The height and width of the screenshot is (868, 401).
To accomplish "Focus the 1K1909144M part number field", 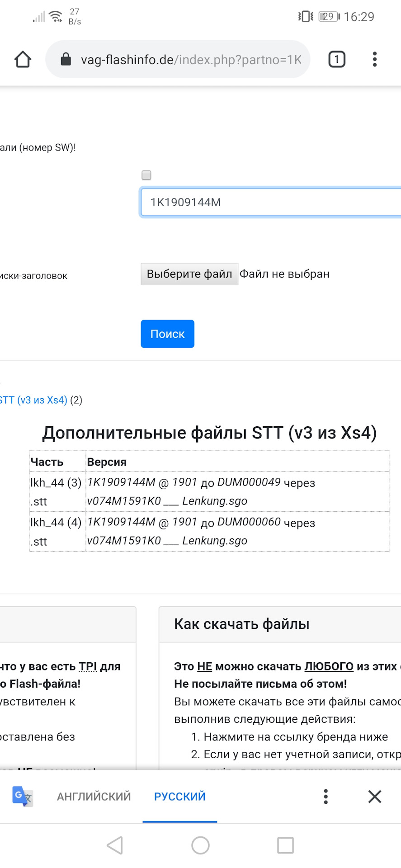I will 271,202.
